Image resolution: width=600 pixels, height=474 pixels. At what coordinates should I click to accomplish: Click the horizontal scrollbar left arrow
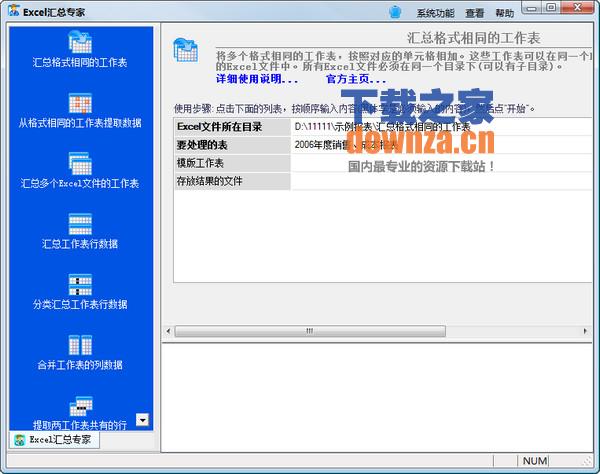[x=168, y=331]
